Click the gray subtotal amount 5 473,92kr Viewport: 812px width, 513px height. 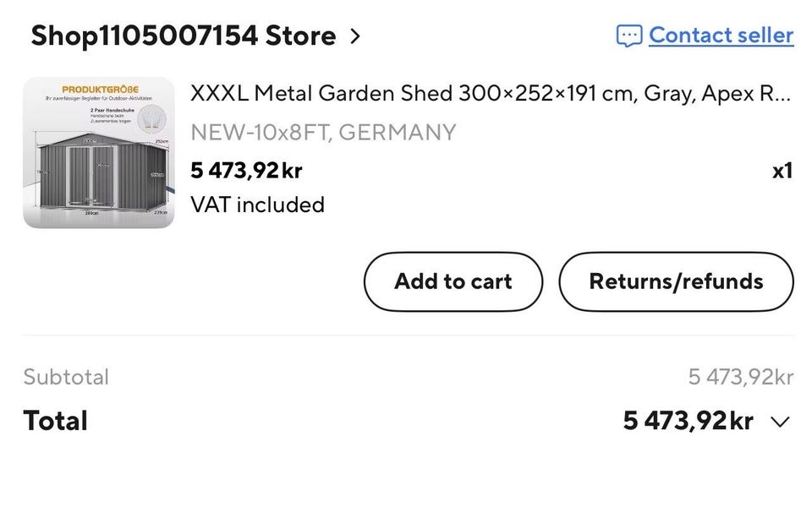[x=741, y=377]
